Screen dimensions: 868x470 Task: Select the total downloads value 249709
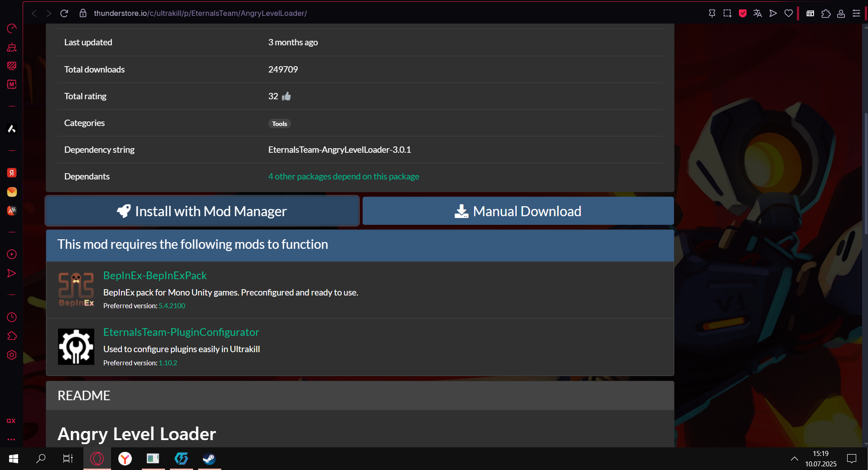pos(283,69)
